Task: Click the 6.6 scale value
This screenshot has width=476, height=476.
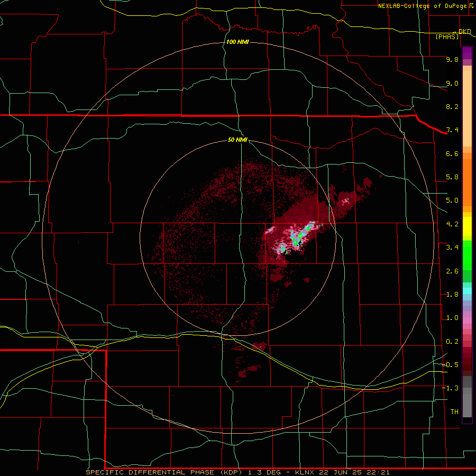Action: pyautogui.click(x=452, y=153)
